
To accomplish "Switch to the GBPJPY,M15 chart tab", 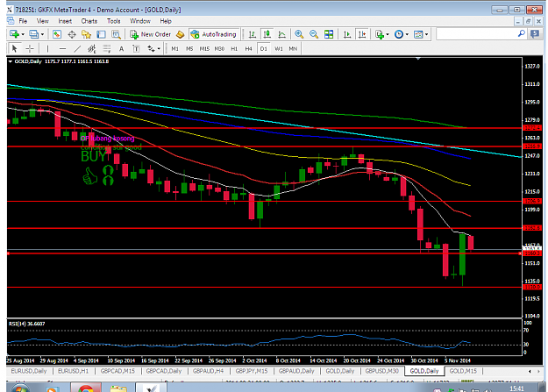I will click(x=252, y=371).
